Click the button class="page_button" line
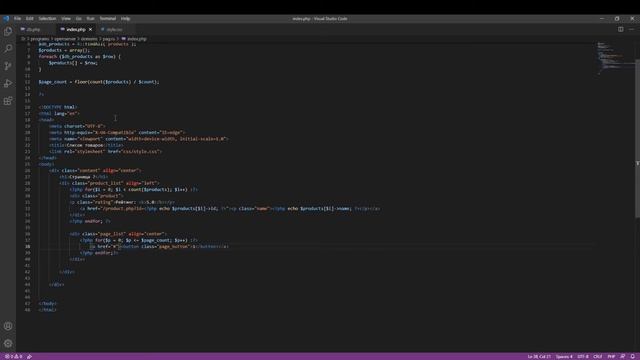This screenshot has height=360, width=640. 159,247
